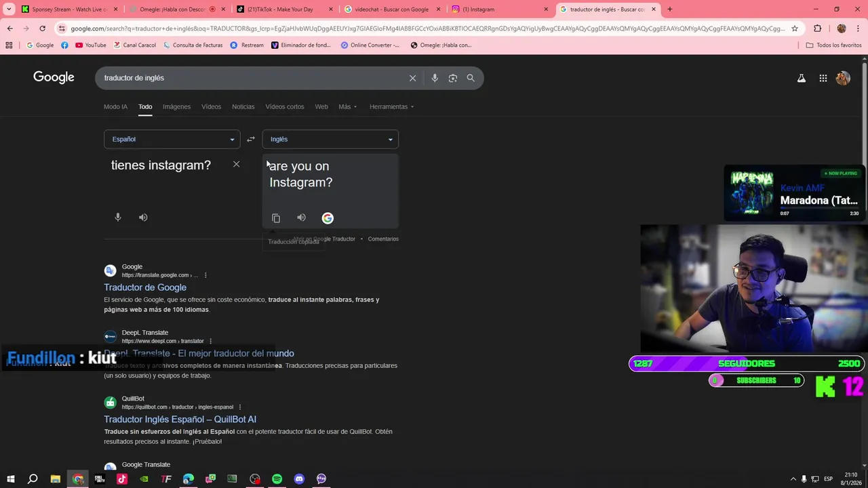Clear the 'tienes instagram?' source text
This screenshot has width=868, height=488.
click(x=236, y=164)
